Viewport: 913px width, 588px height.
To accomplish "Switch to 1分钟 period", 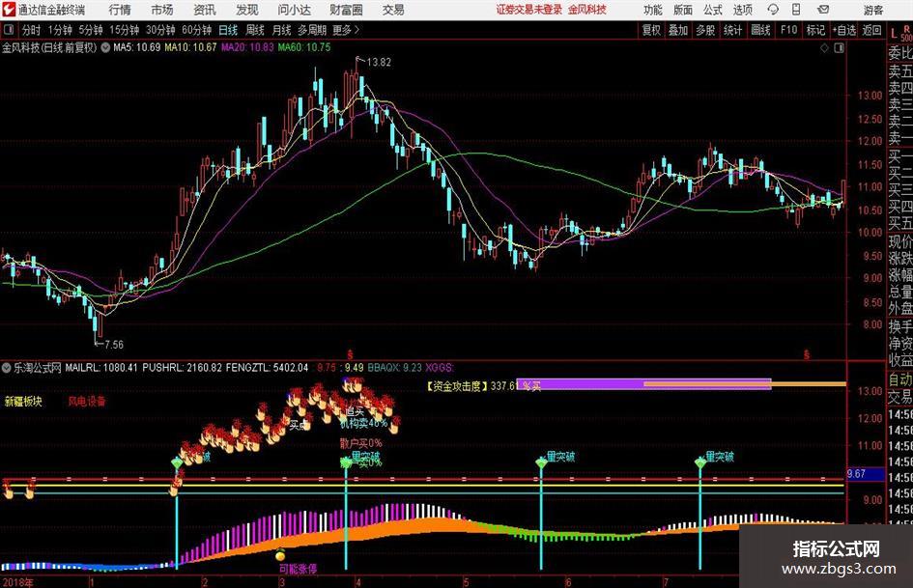I will click(x=60, y=30).
